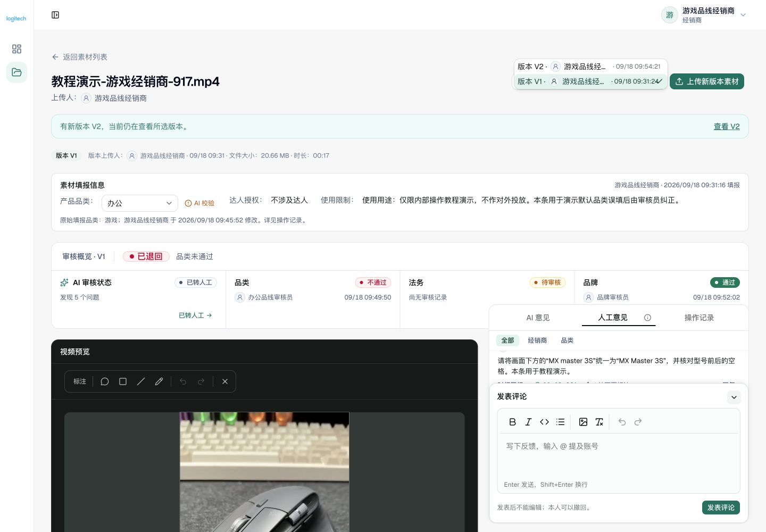The height and width of the screenshot is (532, 766).
Task: Click 已转人工 arrow link
Action: [195, 315]
